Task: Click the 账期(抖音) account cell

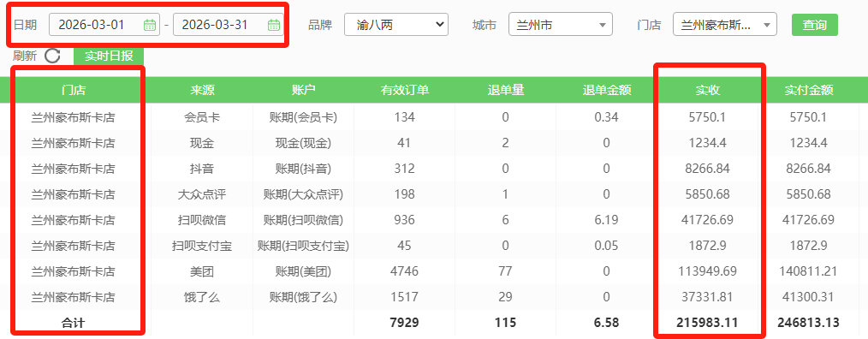Action: (303, 169)
